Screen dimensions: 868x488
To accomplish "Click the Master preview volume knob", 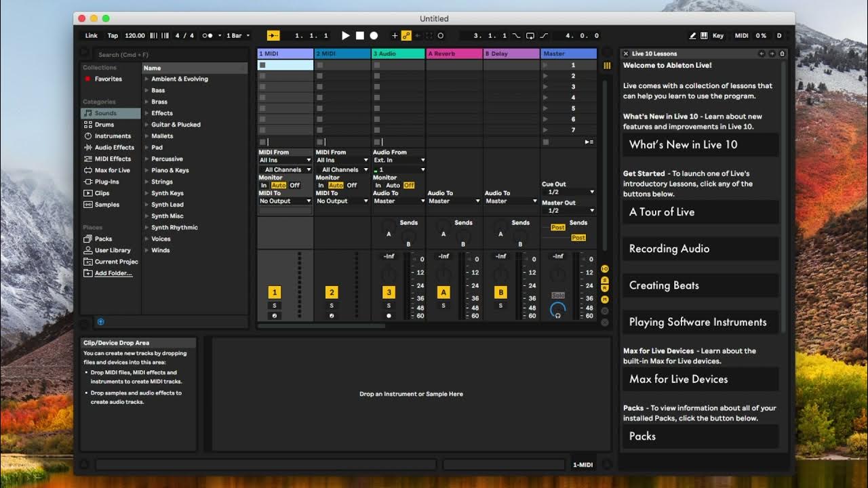I will coord(557,310).
